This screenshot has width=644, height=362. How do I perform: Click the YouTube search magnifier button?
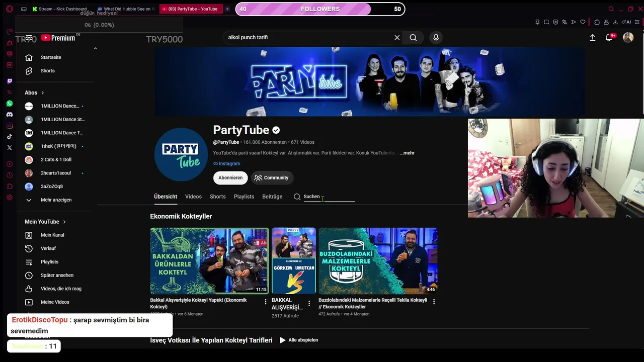click(413, 37)
